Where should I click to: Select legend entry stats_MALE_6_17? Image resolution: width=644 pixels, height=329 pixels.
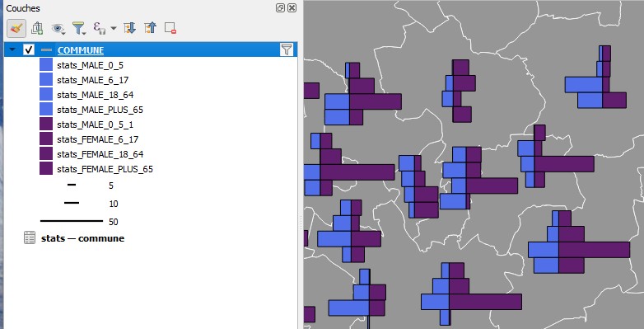pyautogui.click(x=93, y=80)
